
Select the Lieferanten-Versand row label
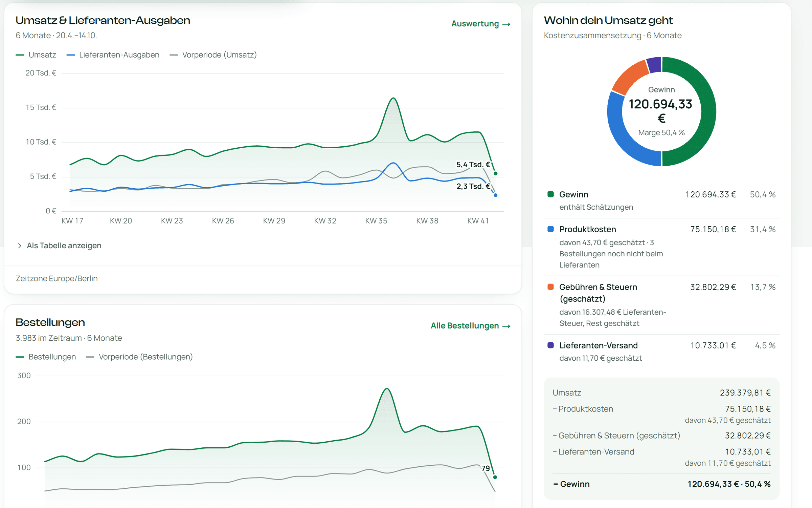coord(598,345)
